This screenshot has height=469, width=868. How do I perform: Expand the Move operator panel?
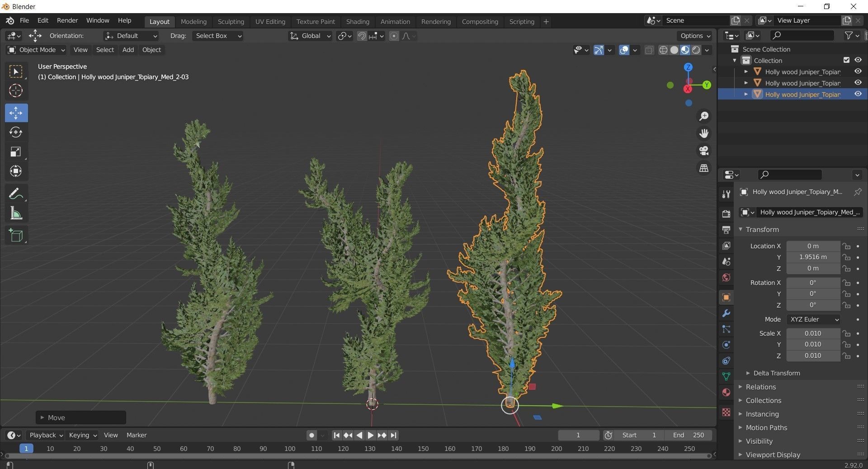81,417
